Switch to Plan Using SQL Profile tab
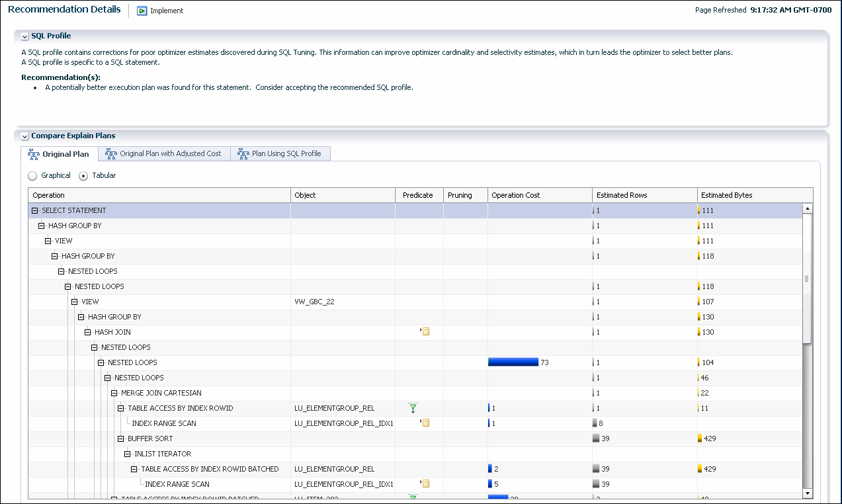842x504 pixels. [x=286, y=153]
